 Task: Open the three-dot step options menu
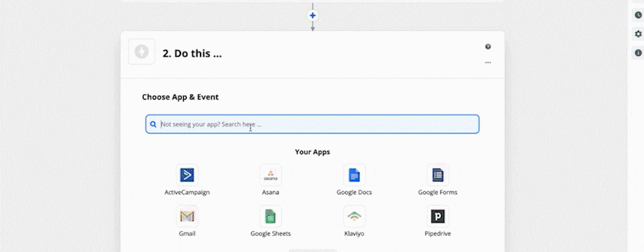click(488, 62)
